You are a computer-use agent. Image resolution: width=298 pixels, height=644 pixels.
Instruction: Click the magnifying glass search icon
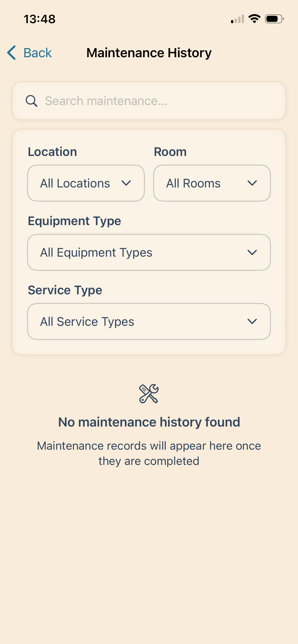[32, 101]
